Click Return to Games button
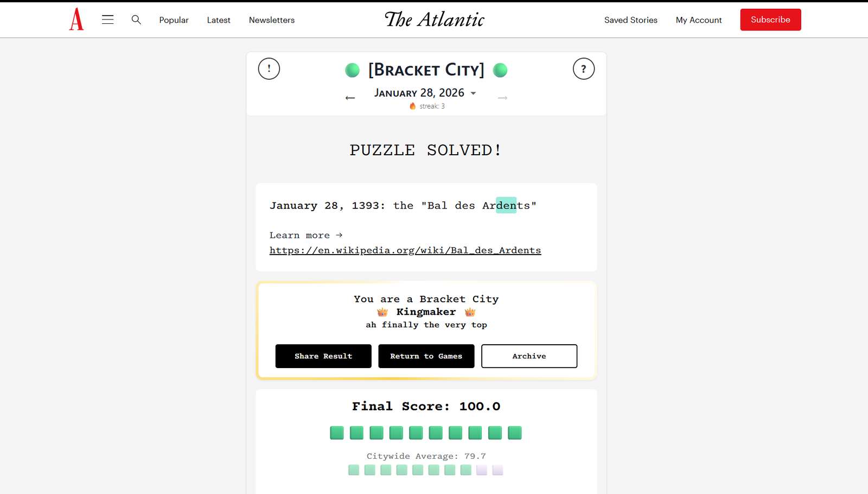 point(426,356)
